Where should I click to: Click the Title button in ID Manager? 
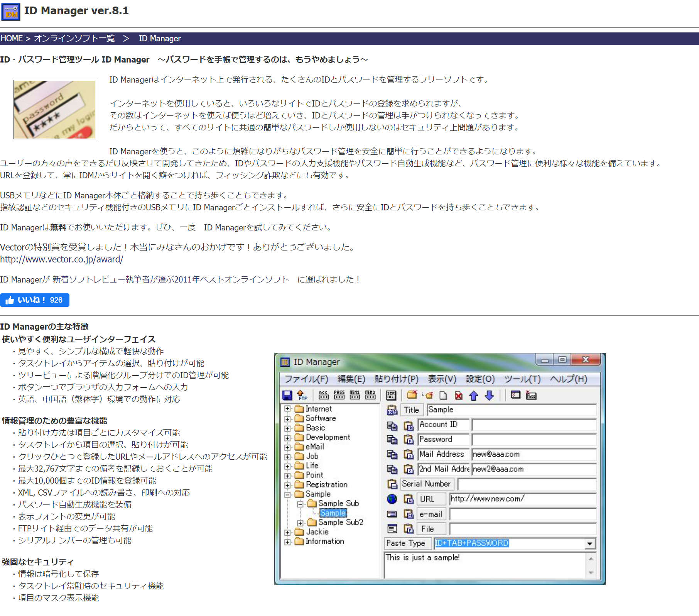pos(412,410)
